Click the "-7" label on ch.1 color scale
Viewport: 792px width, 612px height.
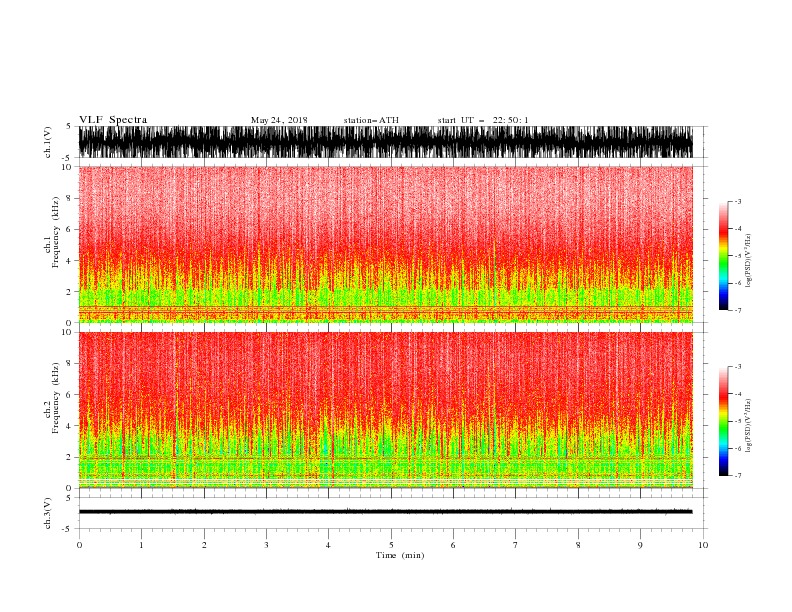tap(738, 310)
